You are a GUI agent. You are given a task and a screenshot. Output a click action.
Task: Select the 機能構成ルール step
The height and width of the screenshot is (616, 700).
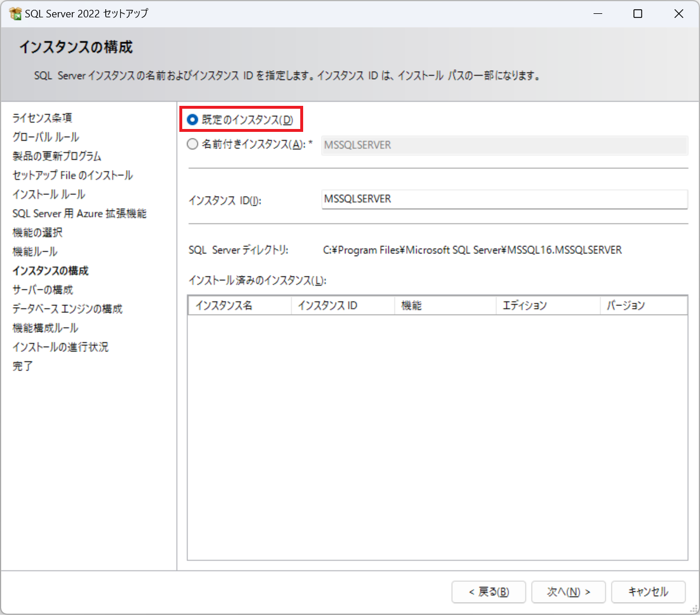pos(45,328)
